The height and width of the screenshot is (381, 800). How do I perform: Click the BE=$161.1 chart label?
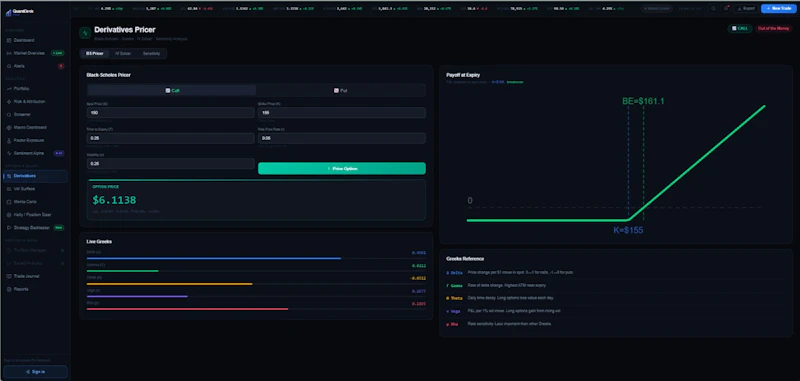[x=643, y=101]
